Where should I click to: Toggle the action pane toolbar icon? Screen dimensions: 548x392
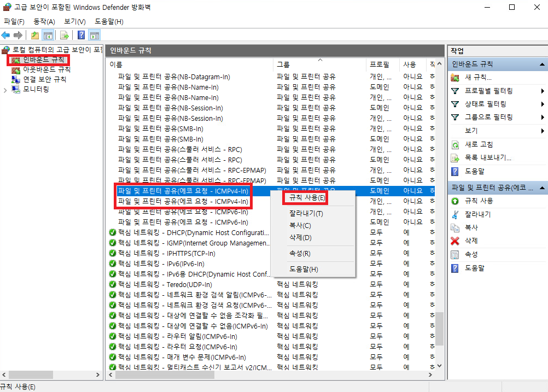(95, 36)
